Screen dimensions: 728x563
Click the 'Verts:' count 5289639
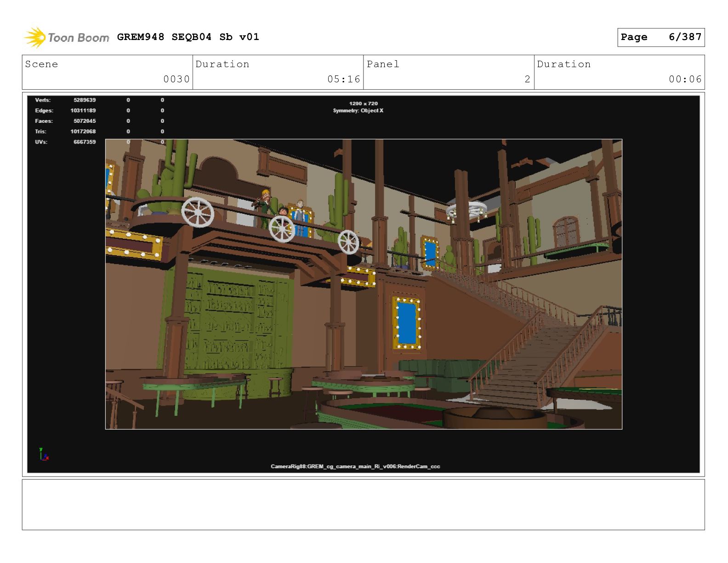pos(85,100)
